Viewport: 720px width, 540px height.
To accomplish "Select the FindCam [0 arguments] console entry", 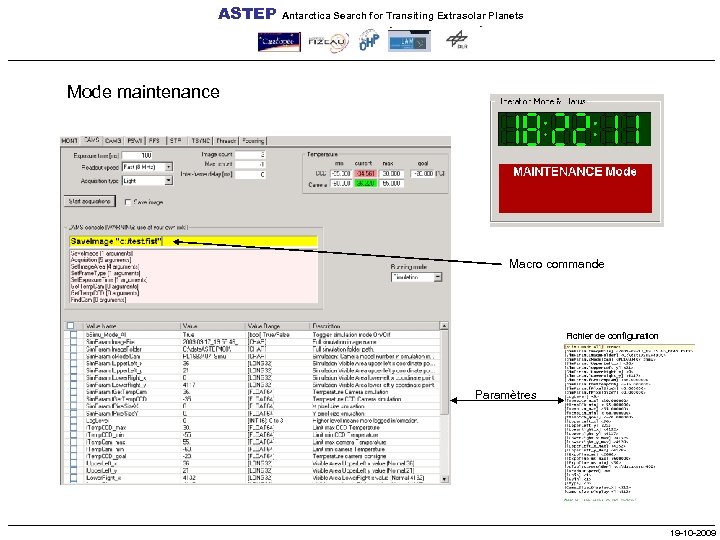I will [x=98, y=300].
